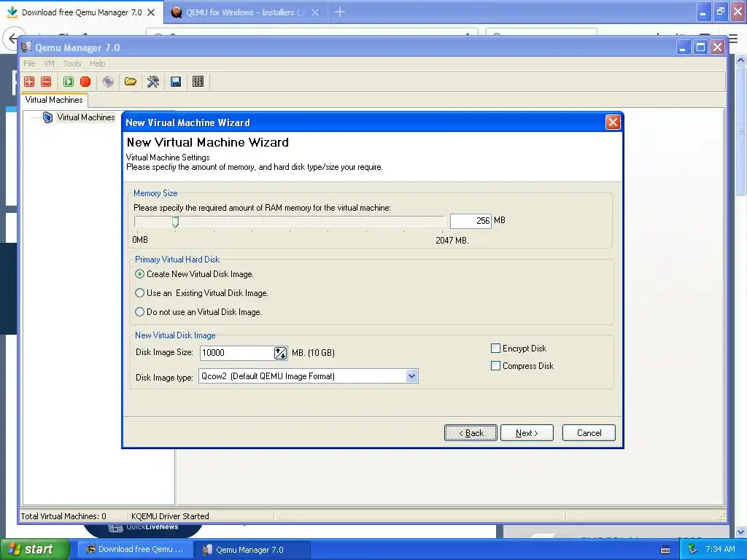Click the crossed wrench tools icon
Image resolution: width=747 pixels, height=560 pixels.
coord(153,82)
